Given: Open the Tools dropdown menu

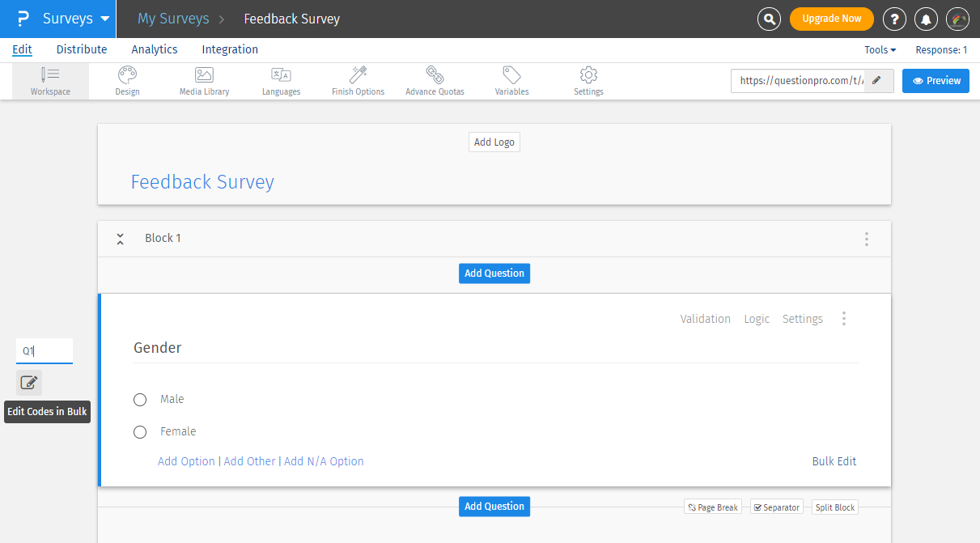Looking at the screenshot, I should (880, 50).
